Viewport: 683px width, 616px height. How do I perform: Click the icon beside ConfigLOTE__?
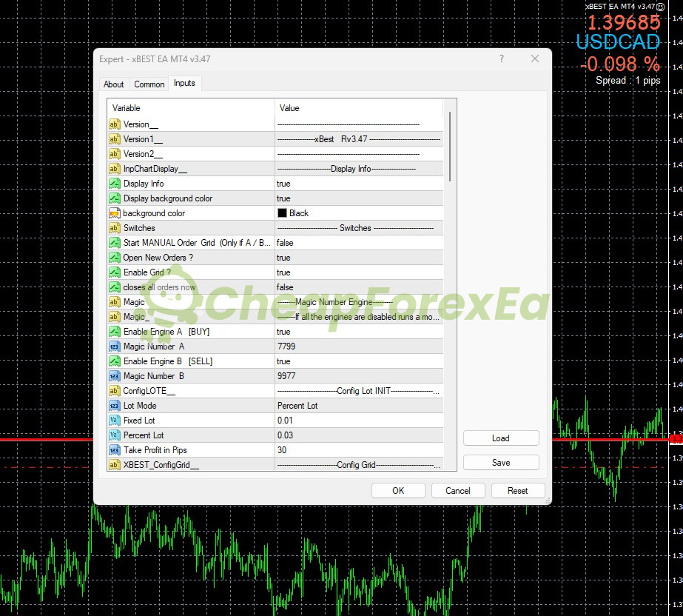coord(114,391)
